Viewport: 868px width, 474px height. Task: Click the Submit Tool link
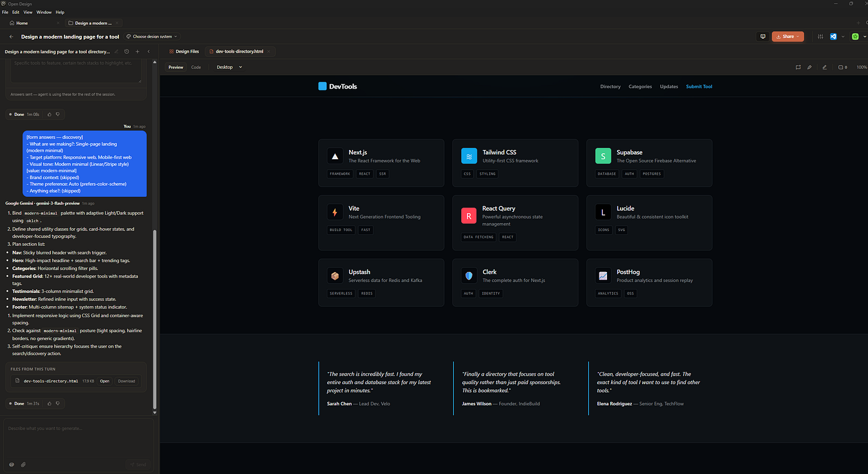click(699, 87)
